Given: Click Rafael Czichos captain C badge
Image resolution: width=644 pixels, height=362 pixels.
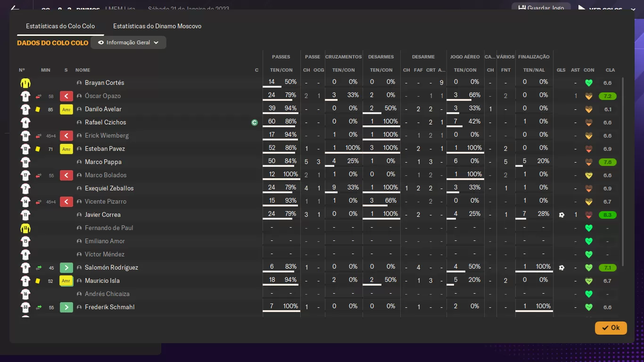Looking at the screenshot, I should point(255,123).
